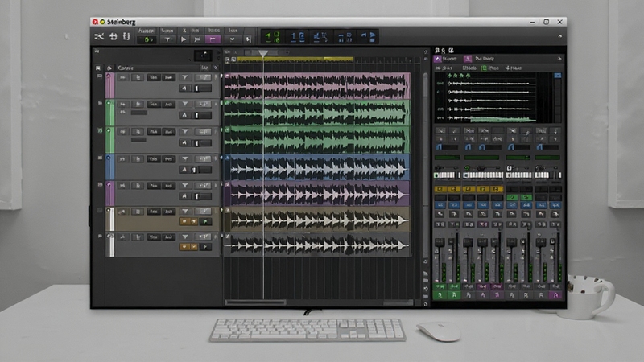Click the first mixer channel's volume fader
The height and width of the screenshot is (362, 644).
point(440,242)
